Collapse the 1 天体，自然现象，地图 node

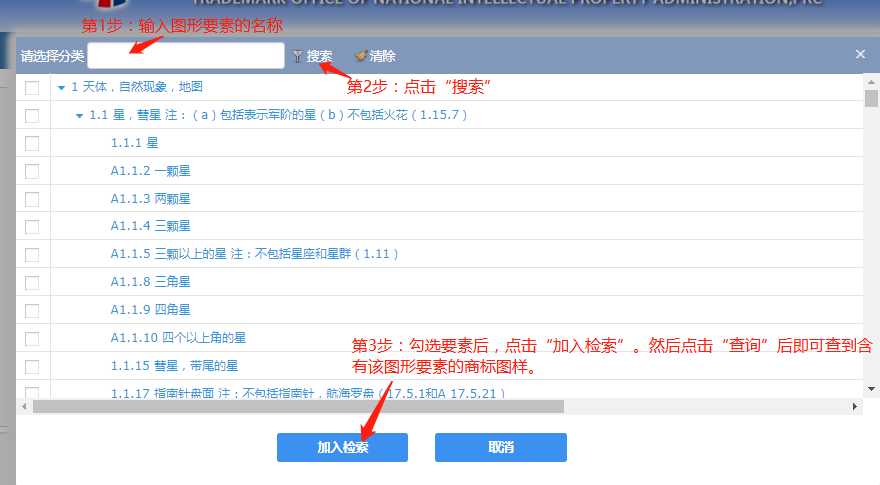[62, 88]
